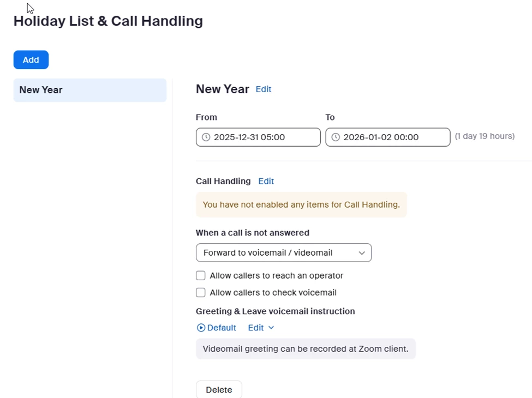Enable Allow callers to reach an operator
This screenshot has width=532, height=398.
[201, 276]
